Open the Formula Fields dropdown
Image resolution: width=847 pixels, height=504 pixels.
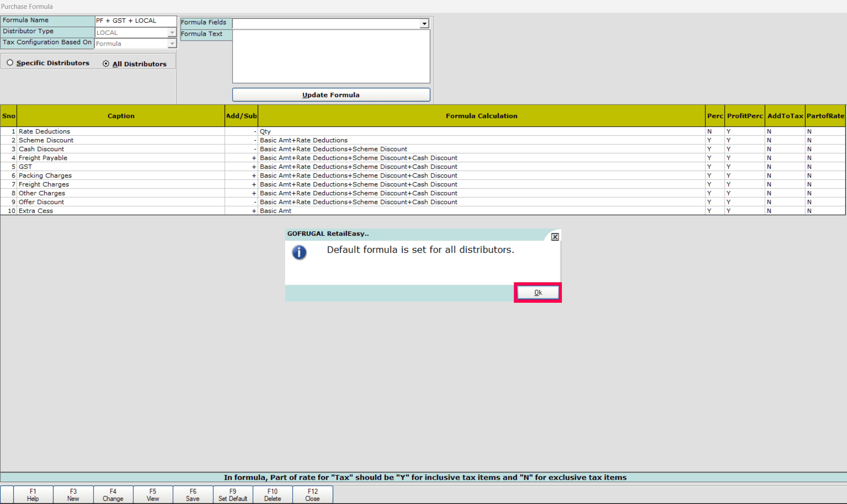click(424, 23)
